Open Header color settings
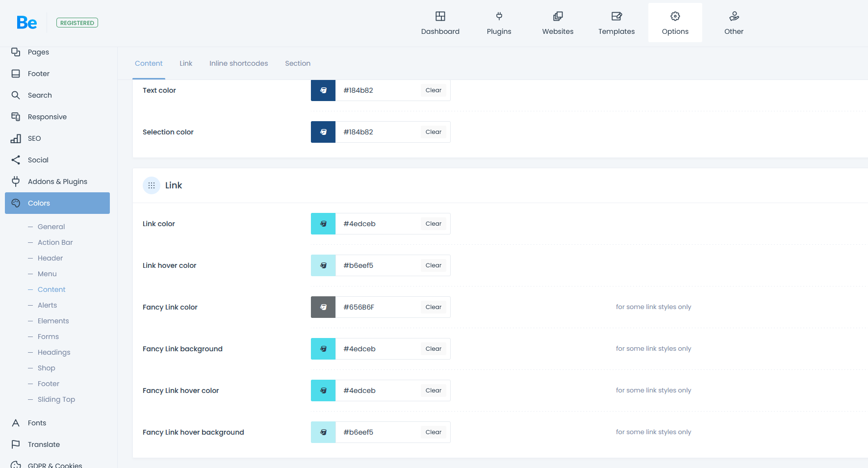This screenshot has width=868, height=468. point(50,258)
